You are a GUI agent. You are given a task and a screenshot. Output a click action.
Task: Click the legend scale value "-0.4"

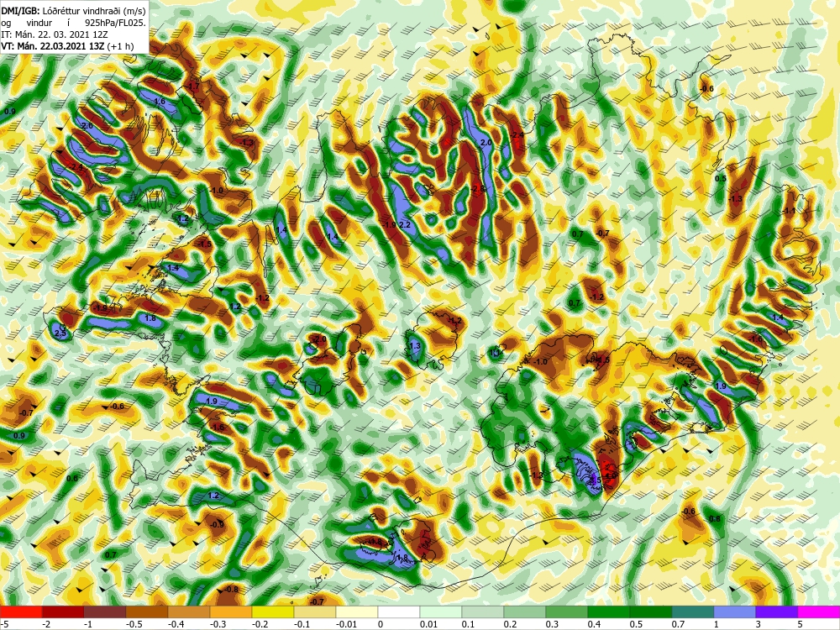pos(176,623)
